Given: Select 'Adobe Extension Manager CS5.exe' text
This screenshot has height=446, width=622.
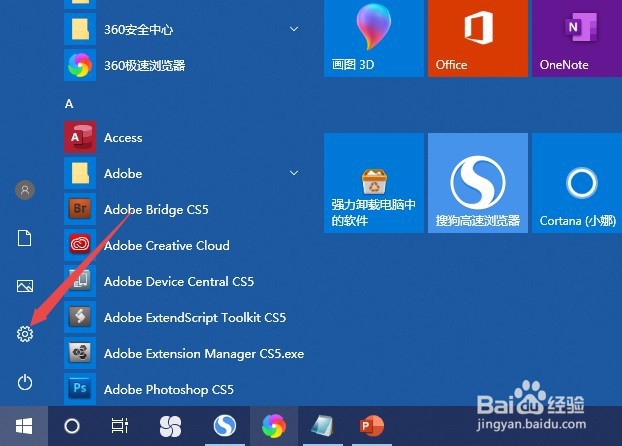Looking at the screenshot, I should [204, 354].
